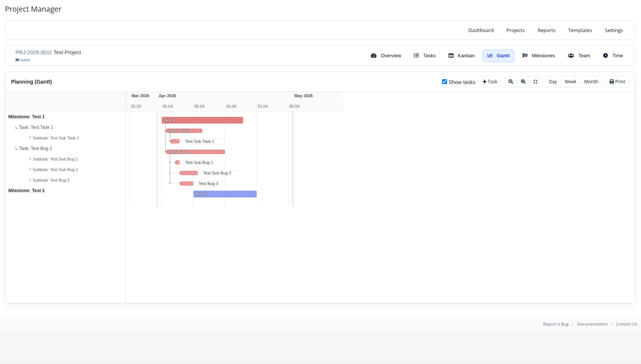641x364 pixels.
Task: Select Task: Test Task 1 row
Action: 36,127
